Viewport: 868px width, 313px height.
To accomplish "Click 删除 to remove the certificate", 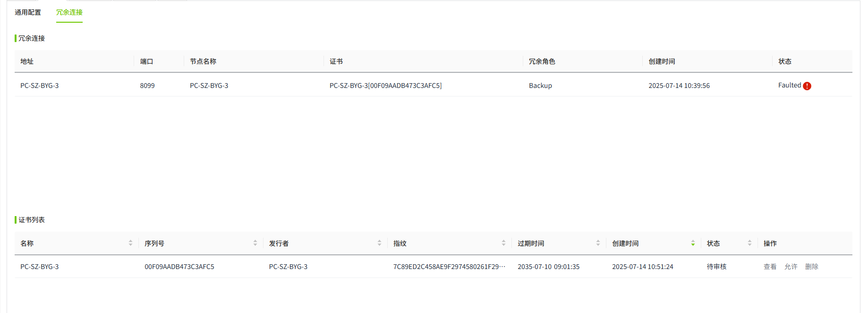I will pos(811,267).
